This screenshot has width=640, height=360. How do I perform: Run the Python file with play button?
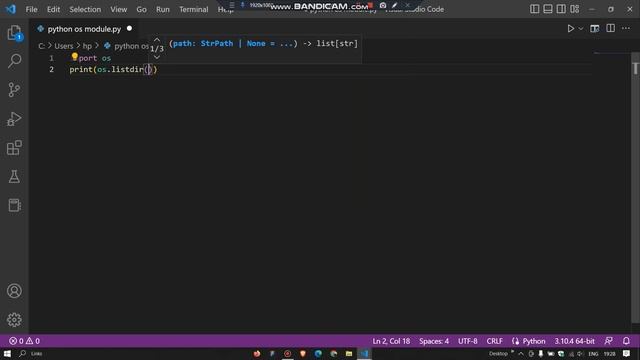pyautogui.click(x=571, y=29)
